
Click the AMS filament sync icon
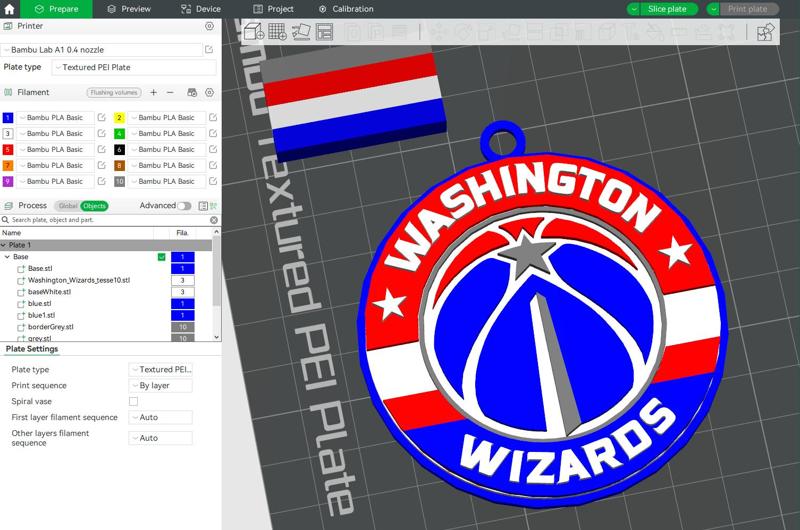click(192, 92)
